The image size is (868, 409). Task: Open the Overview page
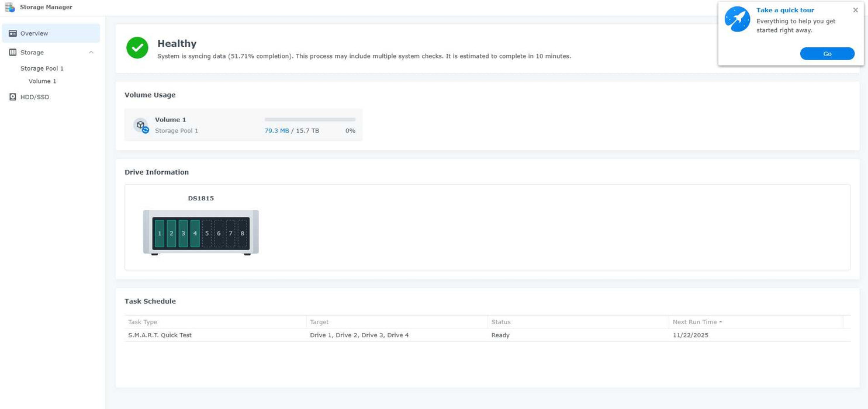[x=35, y=33]
